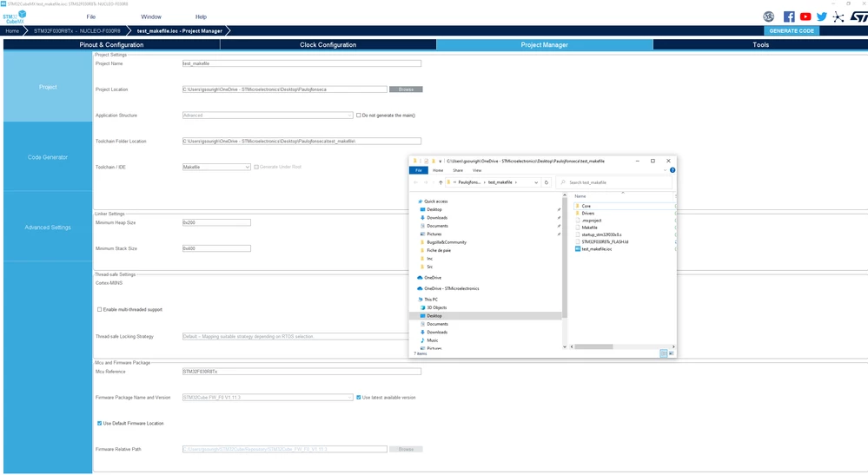Click the Minimum Heap Size field
Viewport: 868px width, 475px height.
click(216, 222)
